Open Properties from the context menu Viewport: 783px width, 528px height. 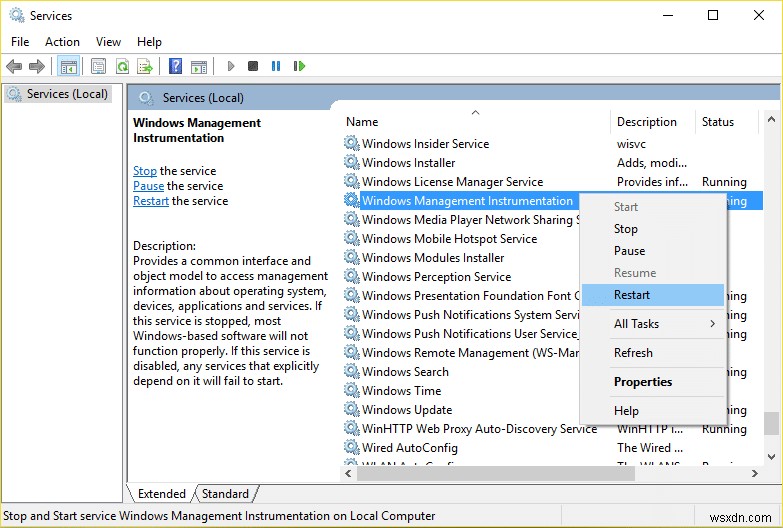pos(653,382)
